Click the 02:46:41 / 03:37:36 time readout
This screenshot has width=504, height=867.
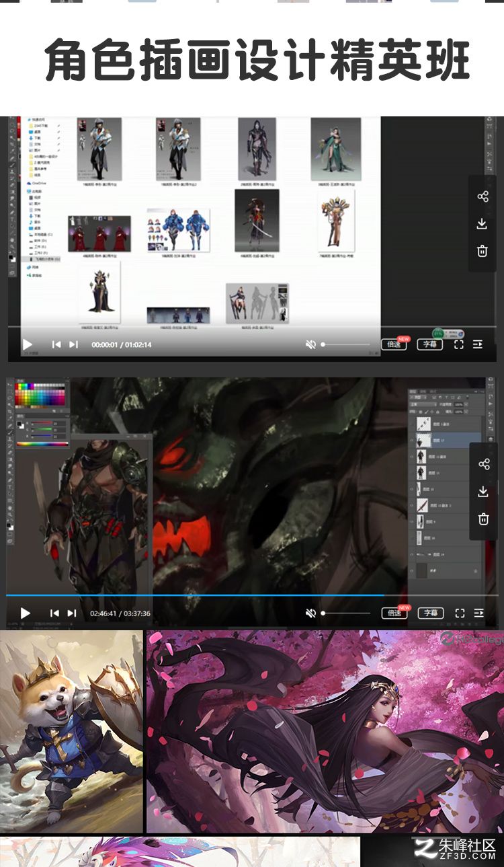tap(120, 613)
